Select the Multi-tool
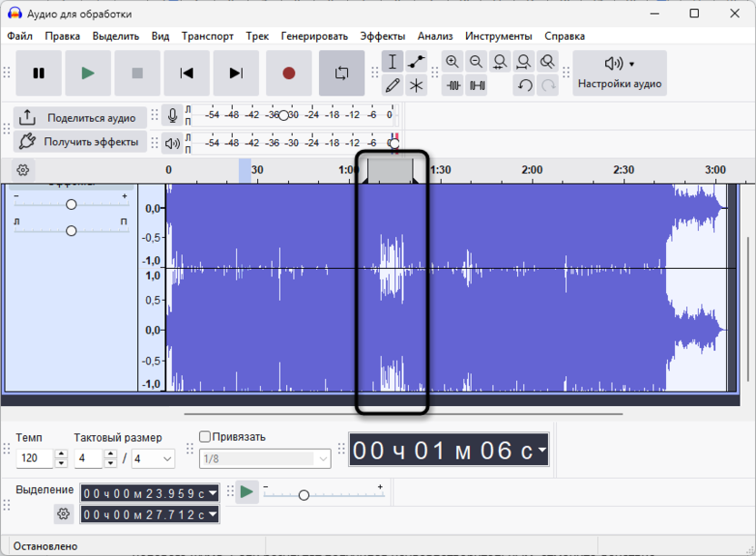756x556 pixels. pyautogui.click(x=414, y=84)
